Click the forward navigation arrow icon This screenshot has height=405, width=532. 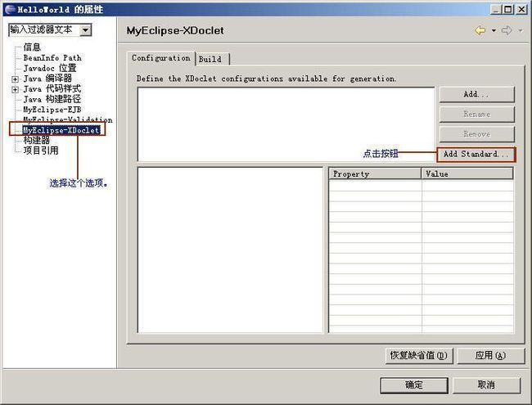(507, 30)
